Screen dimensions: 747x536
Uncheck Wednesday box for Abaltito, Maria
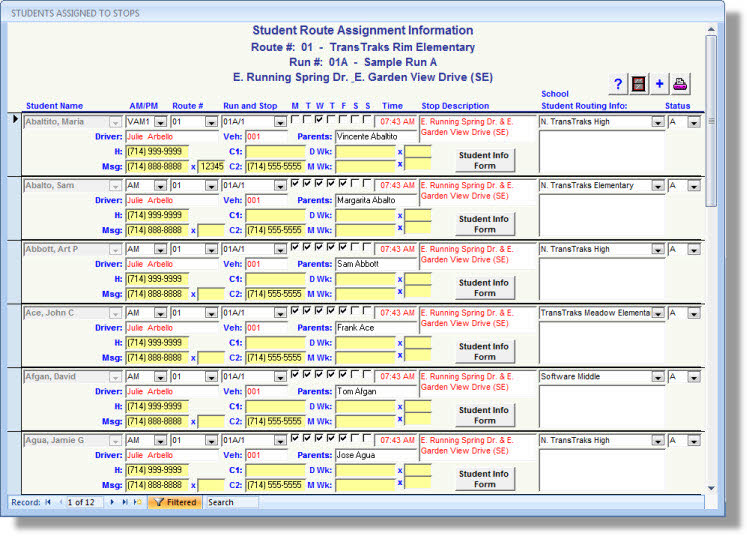tap(319, 121)
